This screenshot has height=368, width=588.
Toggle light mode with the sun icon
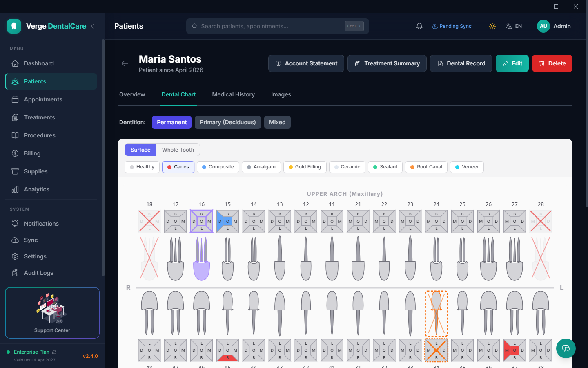click(x=492, y=26)
